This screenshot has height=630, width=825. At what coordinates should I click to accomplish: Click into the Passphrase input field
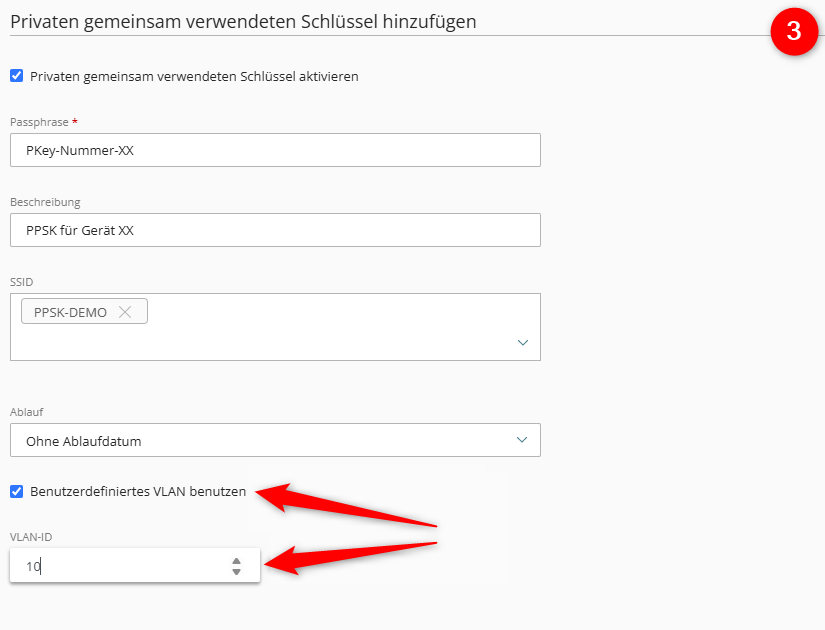click(275, 150)
